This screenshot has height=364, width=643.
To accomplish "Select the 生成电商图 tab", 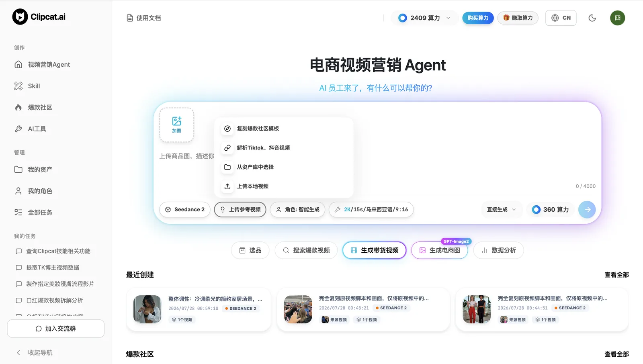I will point(440,250).
